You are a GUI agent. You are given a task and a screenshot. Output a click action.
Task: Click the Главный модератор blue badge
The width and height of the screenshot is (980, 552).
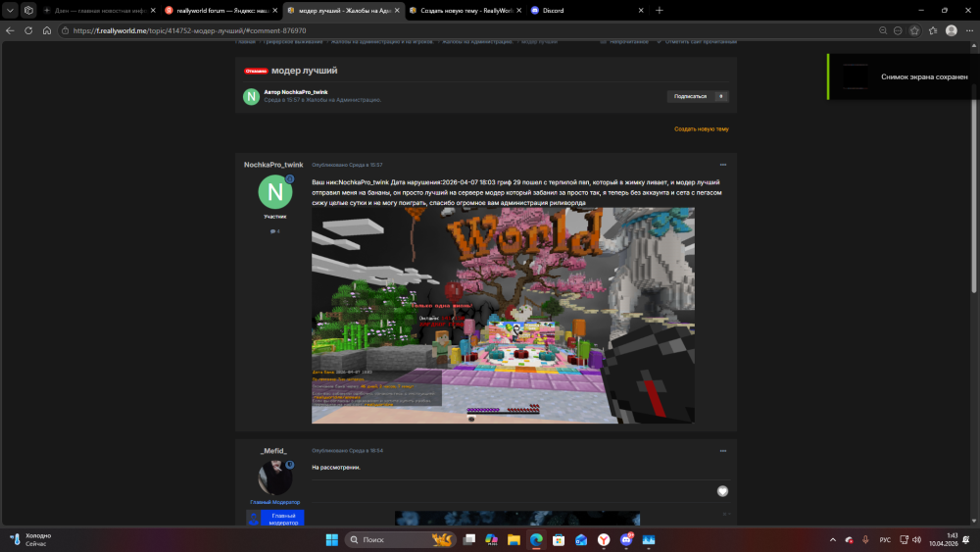coord(275,519)
